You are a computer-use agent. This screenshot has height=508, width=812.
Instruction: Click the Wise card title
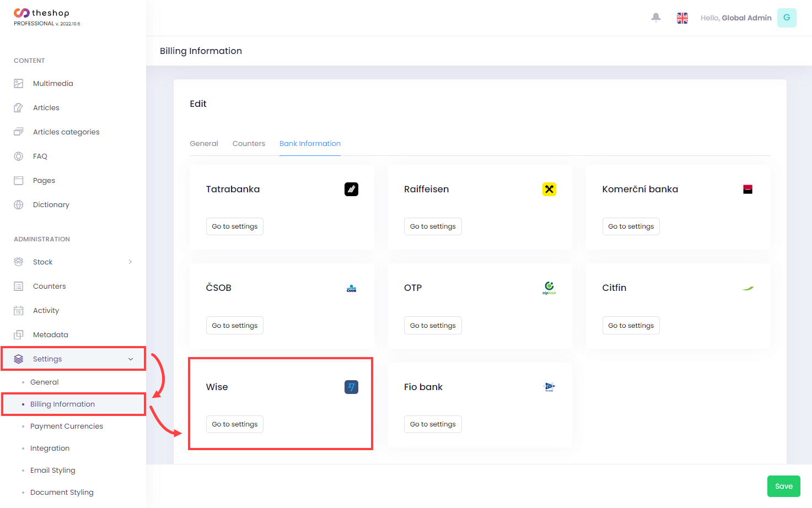(217, 387)
